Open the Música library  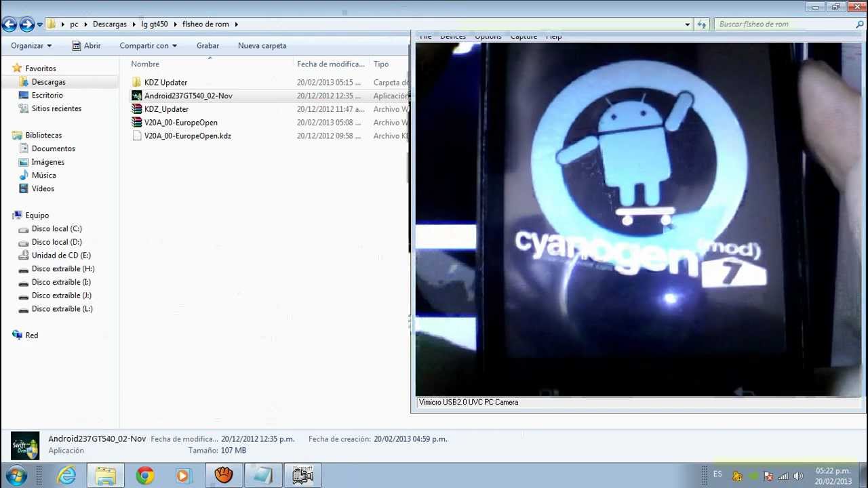coord(43,176)
